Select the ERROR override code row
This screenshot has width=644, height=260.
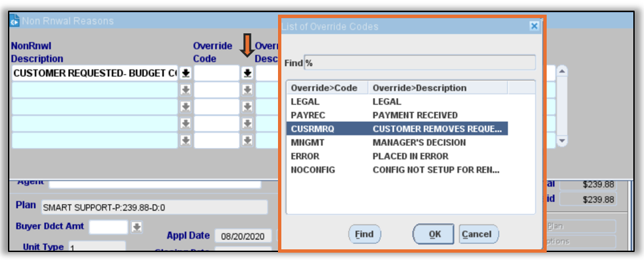397,156
